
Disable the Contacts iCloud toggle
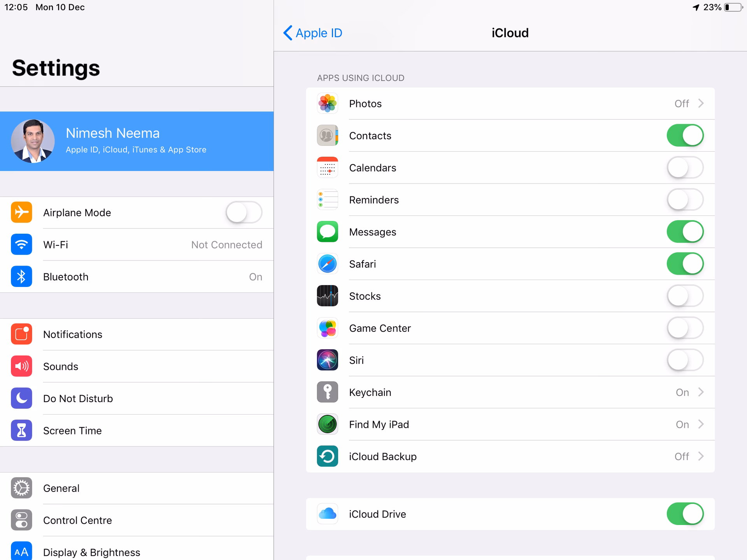tap(685, 135)
